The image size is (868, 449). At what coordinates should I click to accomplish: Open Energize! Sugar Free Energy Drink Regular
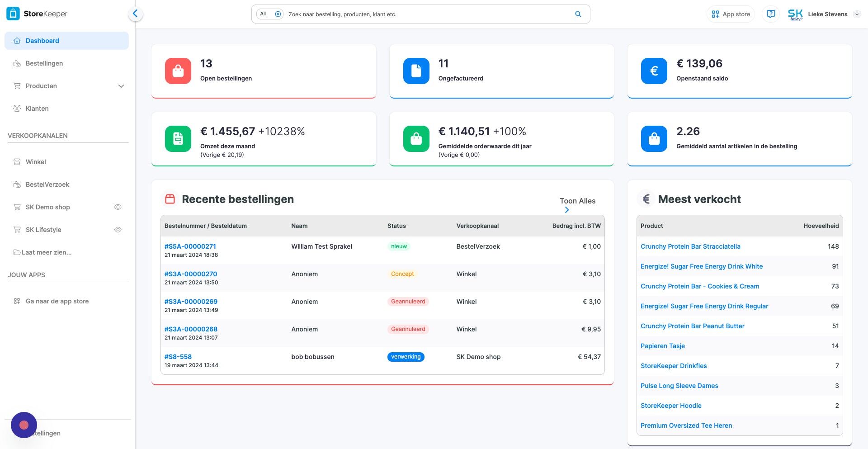[704, 306]
